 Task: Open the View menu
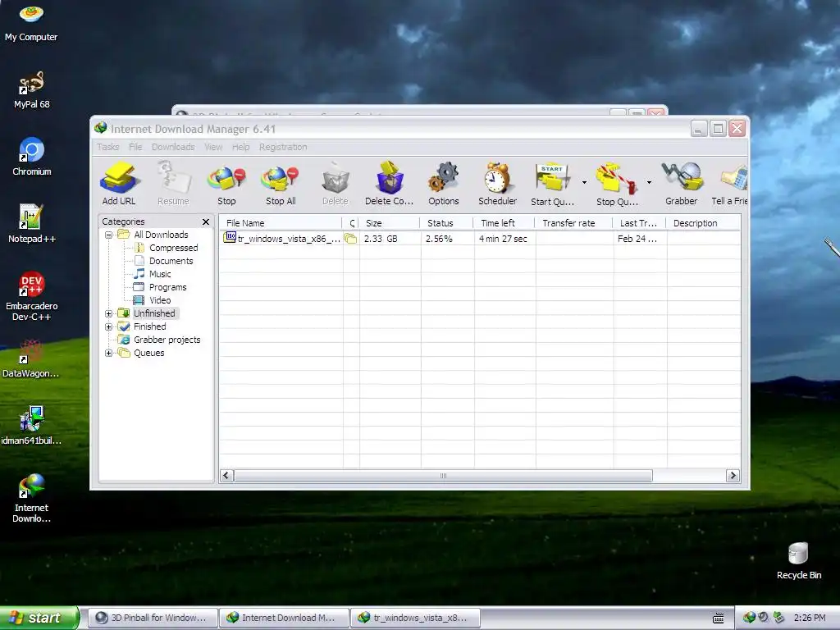[x=213, y=147]
